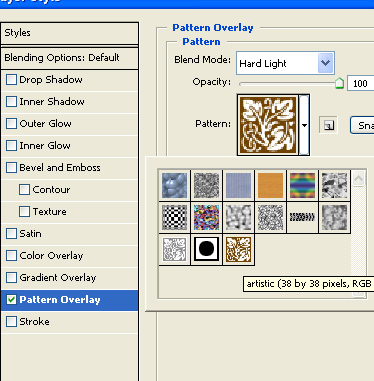Select the solid orange pattern thumbnail
Viewport: 374px width, 381px height.
click(270, 185)
